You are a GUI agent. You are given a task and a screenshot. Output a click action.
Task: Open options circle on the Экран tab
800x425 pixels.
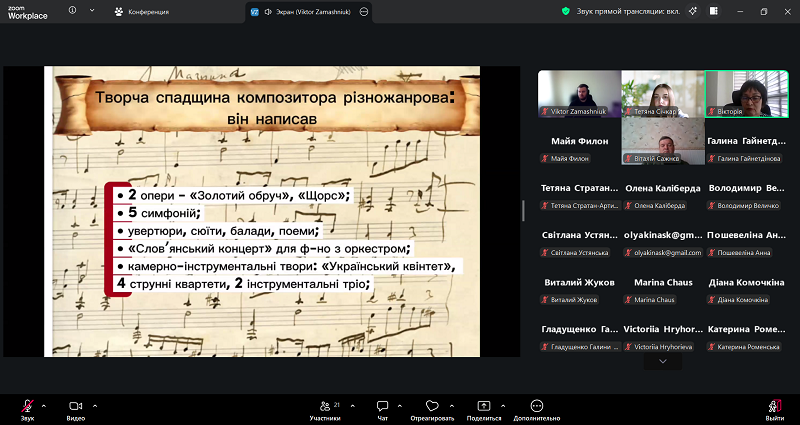pyautogui.click(x=364, y=12)
